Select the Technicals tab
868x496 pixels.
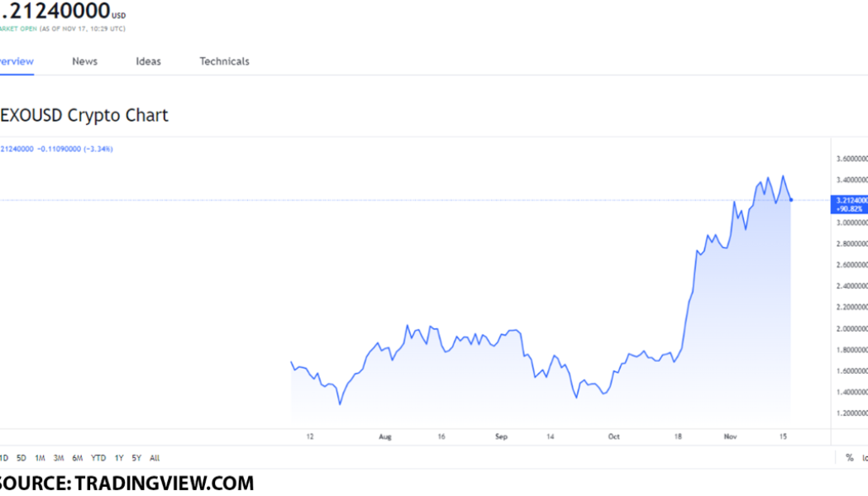click(x=224, y=61)
